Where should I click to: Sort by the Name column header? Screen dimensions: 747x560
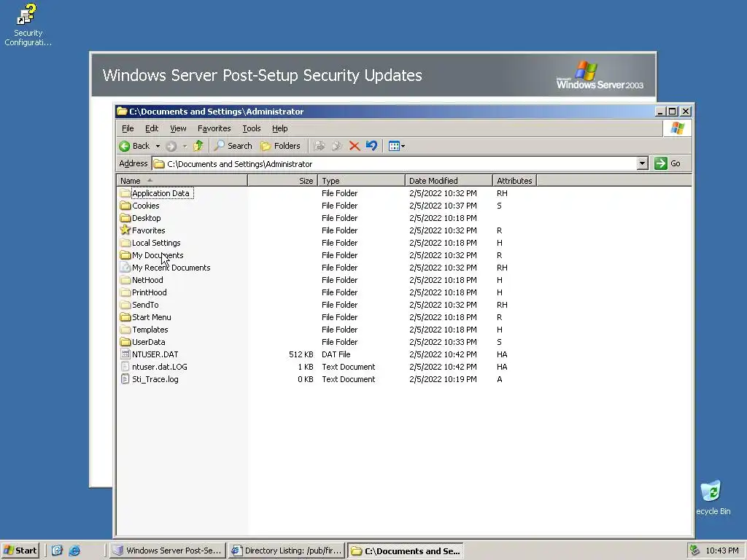click(182, 181)
